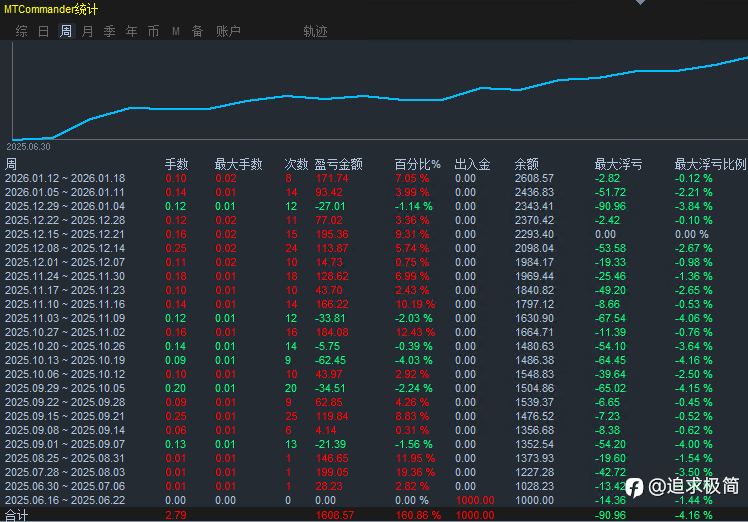748x522 pixels.
Task: Click the M icon tab
Action: 176,31
